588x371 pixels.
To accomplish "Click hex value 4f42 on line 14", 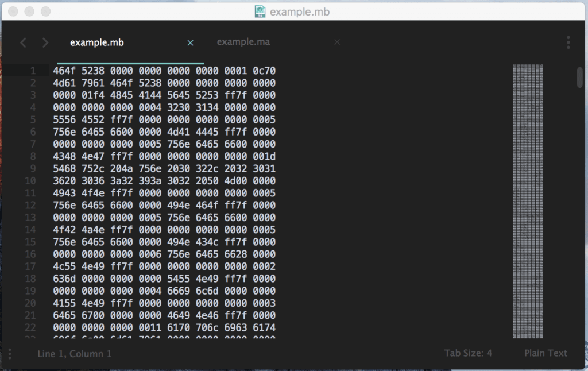I will coord(64,230).
